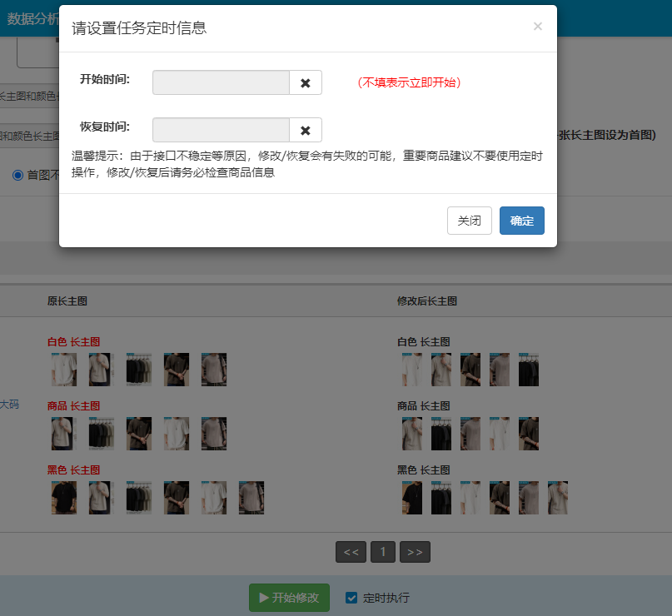Clear the 恢复时间 field with X icon

tap(305, 131)
